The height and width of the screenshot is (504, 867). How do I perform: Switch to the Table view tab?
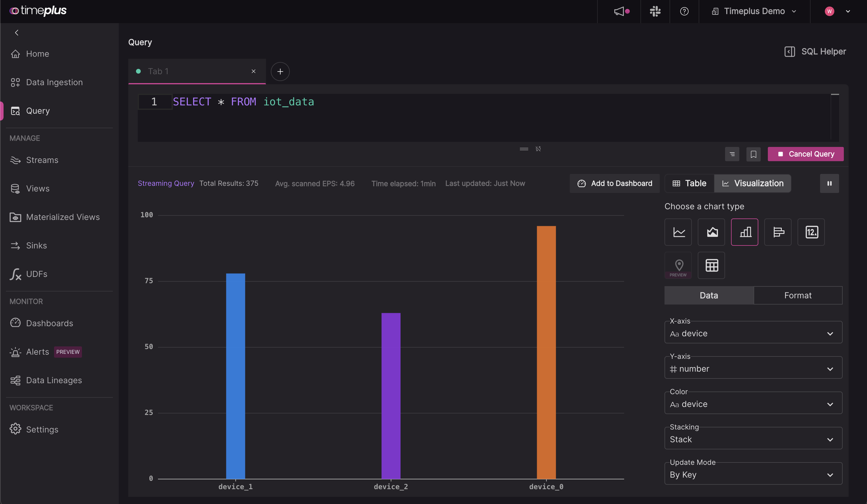click(689, 183)
